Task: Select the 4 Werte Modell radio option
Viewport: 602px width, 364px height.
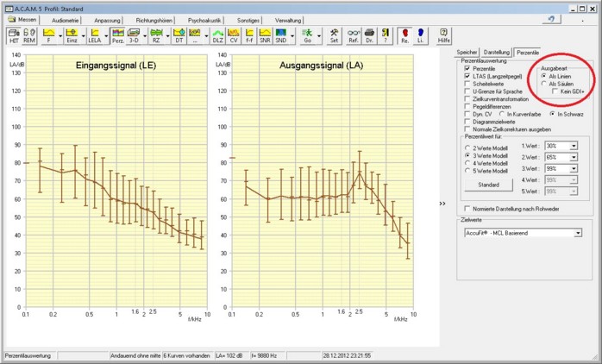Action: (x=467, y=163)
